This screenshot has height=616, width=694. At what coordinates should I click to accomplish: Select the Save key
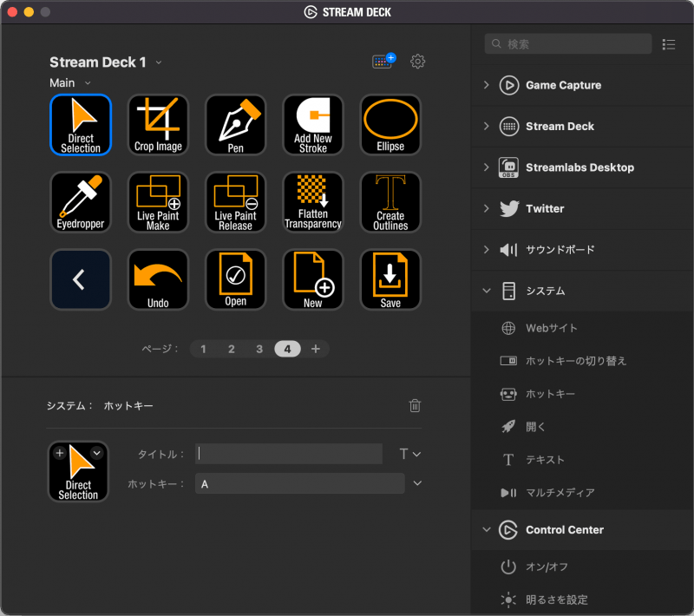[390, 279]
